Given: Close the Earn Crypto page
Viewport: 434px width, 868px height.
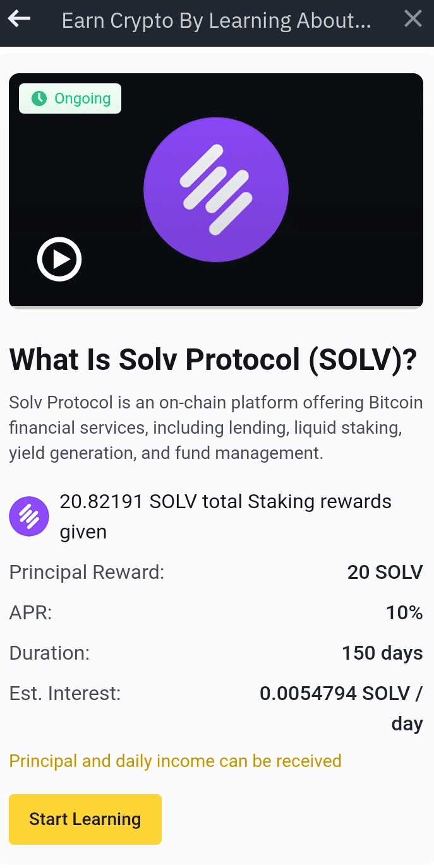Looking at the screenshot, I should click(413, 19).
